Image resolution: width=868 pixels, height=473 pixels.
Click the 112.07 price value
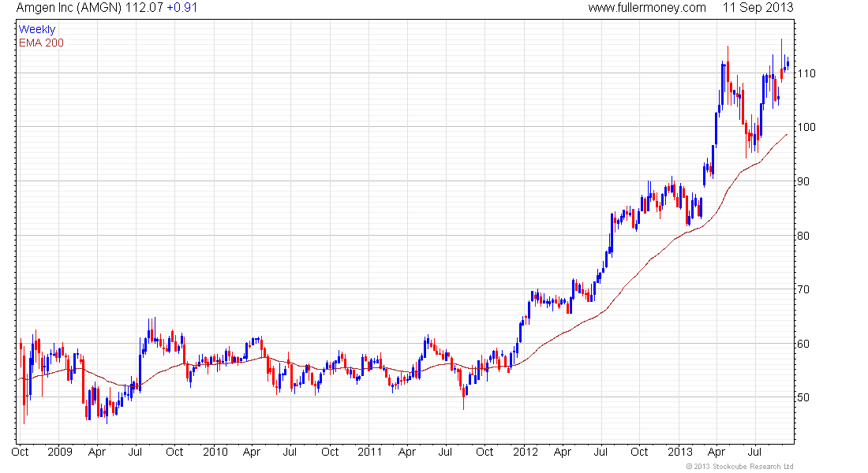click(144, 8)
